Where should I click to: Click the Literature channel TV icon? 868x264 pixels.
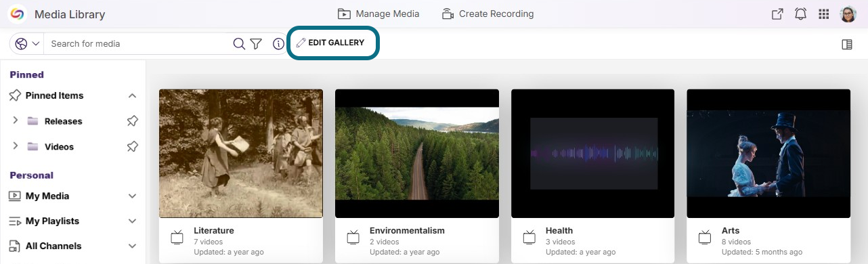177,237
